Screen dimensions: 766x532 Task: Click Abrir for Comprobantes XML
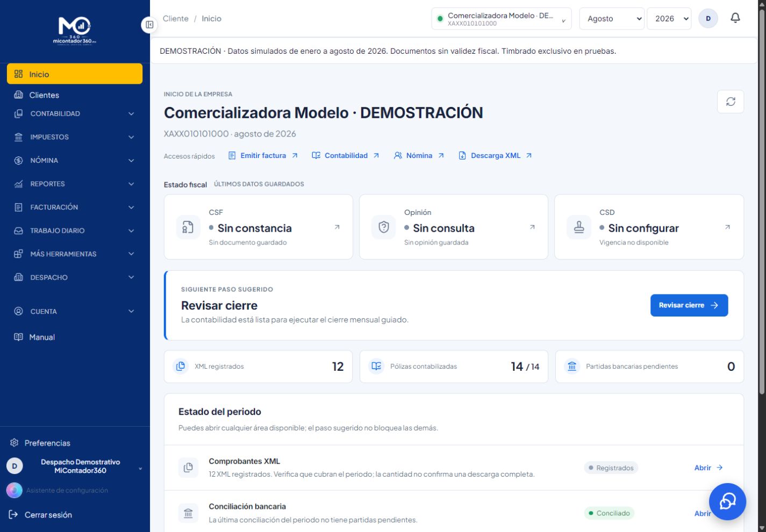coord(708,468)
